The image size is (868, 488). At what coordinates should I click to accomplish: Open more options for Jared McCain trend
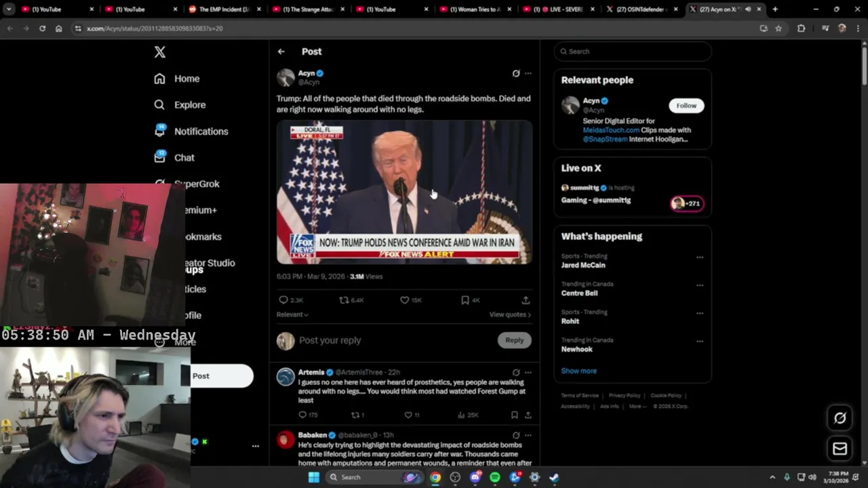click(700, 258)
